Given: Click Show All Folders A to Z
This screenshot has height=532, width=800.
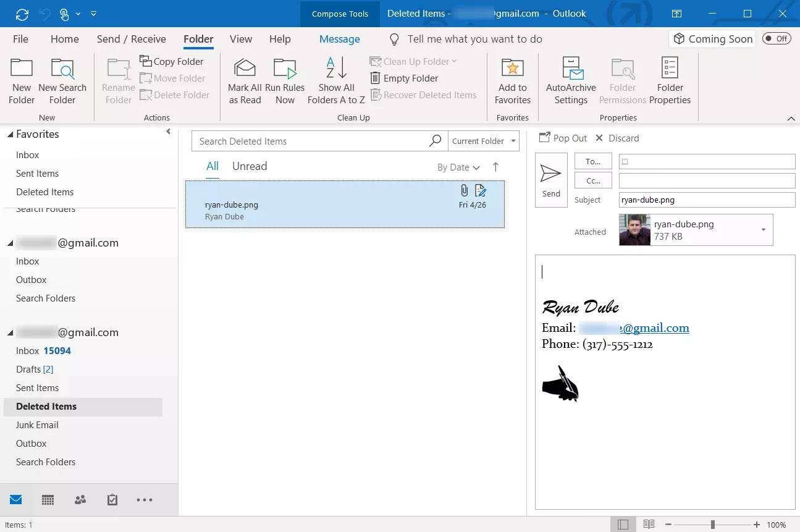Looking at the screenshot, I should click(336, 82).
